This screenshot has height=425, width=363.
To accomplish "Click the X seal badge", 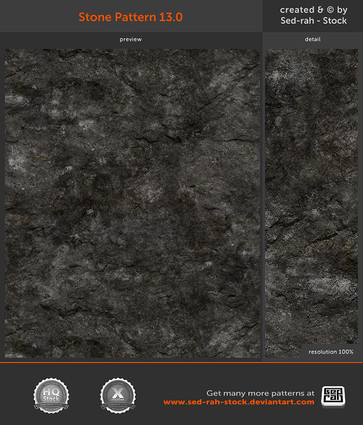I will pos(118,395).
